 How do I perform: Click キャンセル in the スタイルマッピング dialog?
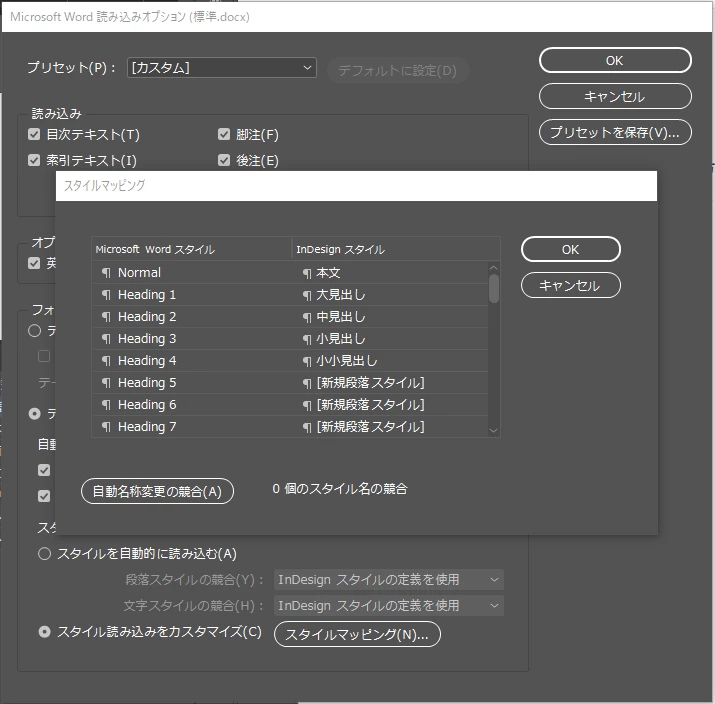(x=570, y=285)
